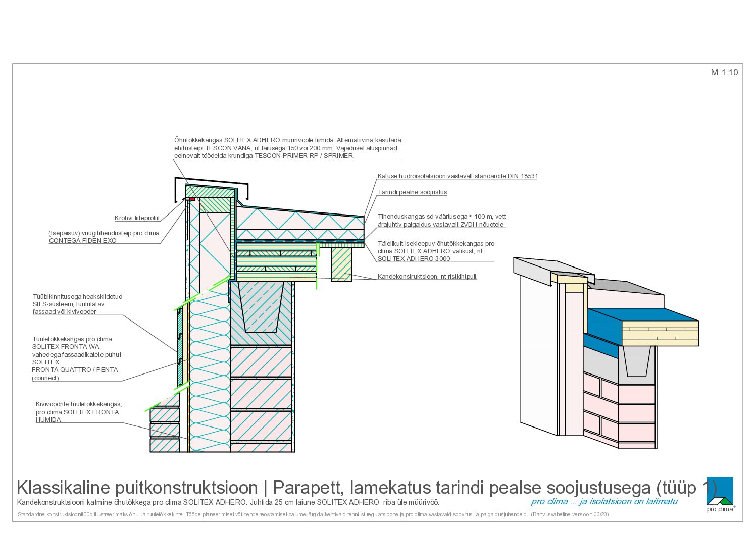Click the 'Kivivoodrite tuuletõkkekangas' annotation
Image resolution: width=756 pixels, height=534 pixels.
click(x=79, y=412)
